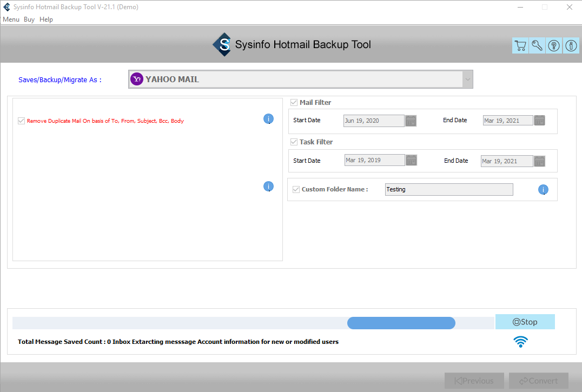Image resolution: width=582 pixels, height=392 pixels.
Task: Click the Yahoo Mail logo icon
Action: pyautogui.click(x=137, y=79)
